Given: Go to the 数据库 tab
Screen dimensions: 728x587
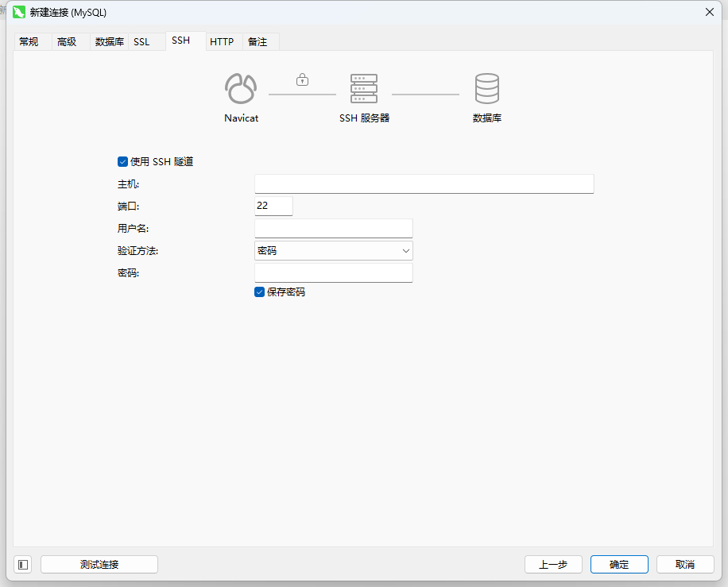Looking at the screenshot, I should click(110, 42).
